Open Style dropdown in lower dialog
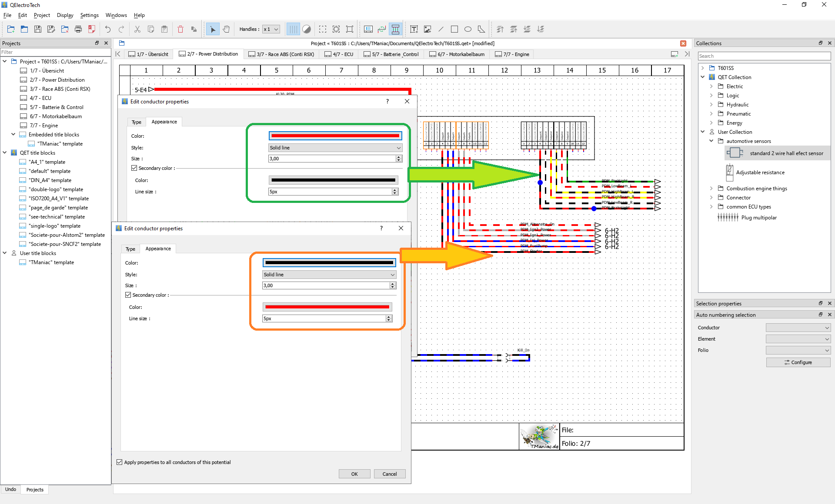835x504 pixels. click(x=329, y=275)
